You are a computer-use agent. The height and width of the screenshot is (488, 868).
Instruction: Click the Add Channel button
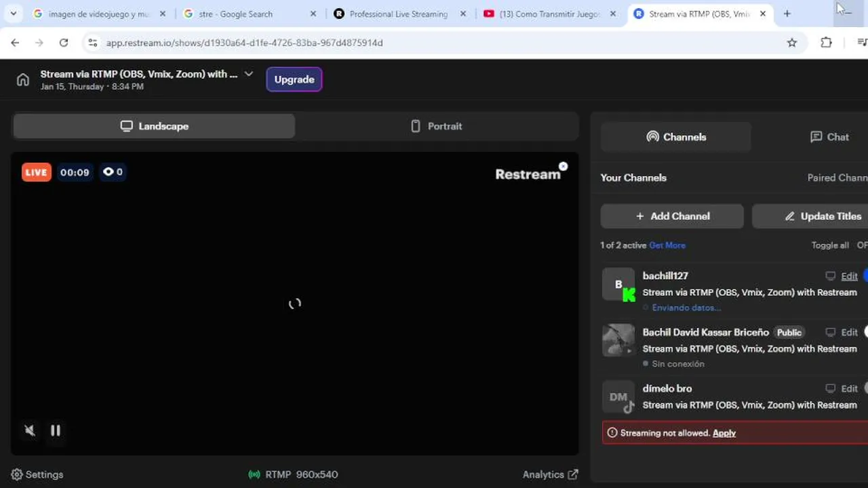[x=672, y=216]
